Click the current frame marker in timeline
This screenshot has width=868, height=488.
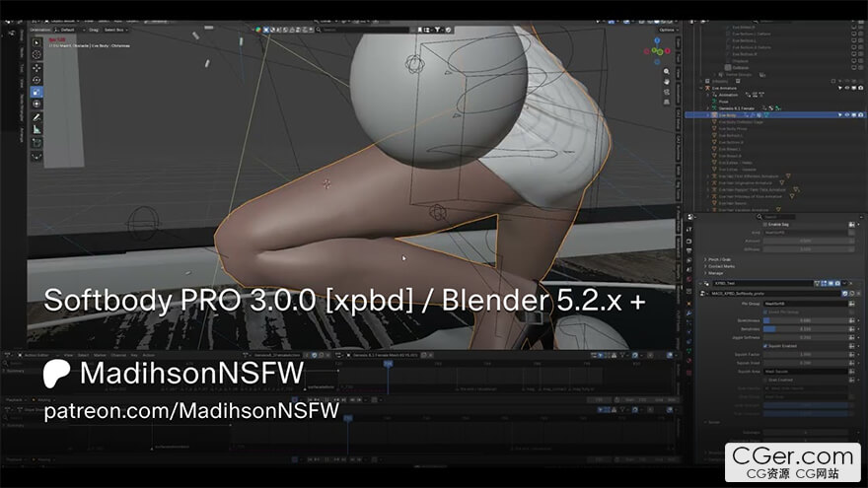click(x=388, y=364)
